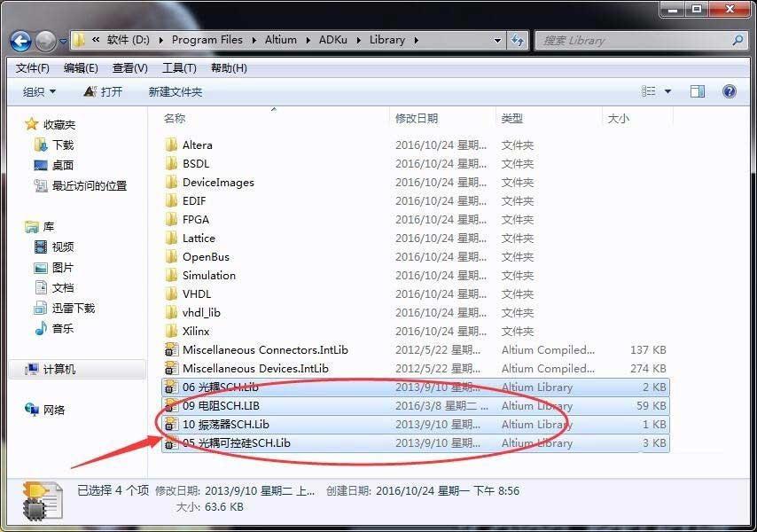Viewport: 757px width, 532px height.
Task: Refresh the Library folder view
Action: [519, 40]
